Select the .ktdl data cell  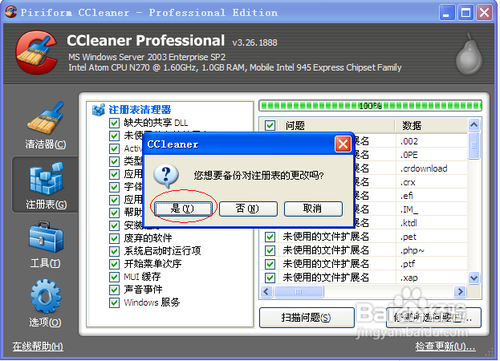point(432,223)
